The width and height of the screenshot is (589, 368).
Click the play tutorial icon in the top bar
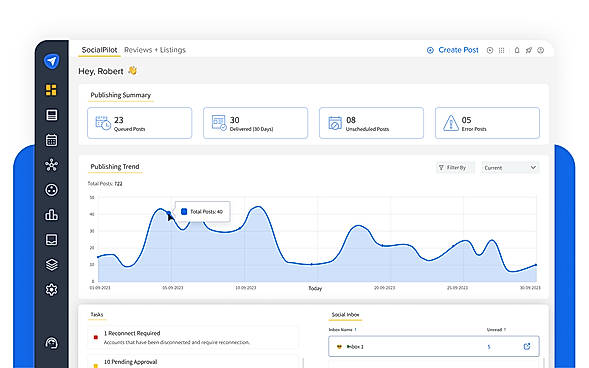pyautogui.click(x=490, y=50)
